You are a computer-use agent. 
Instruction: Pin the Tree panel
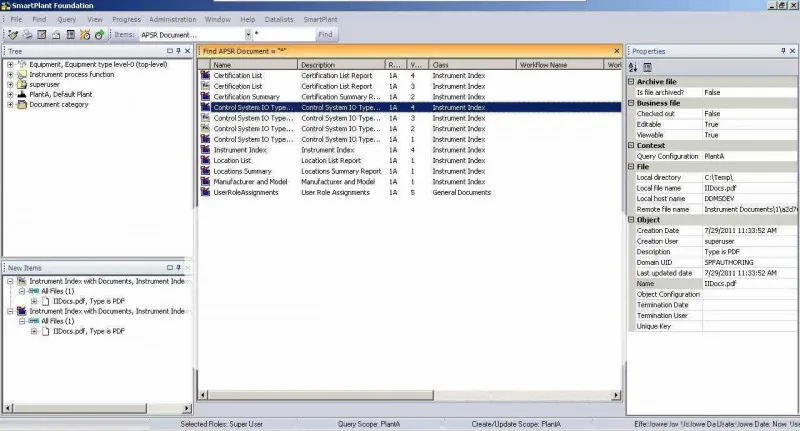178,51
